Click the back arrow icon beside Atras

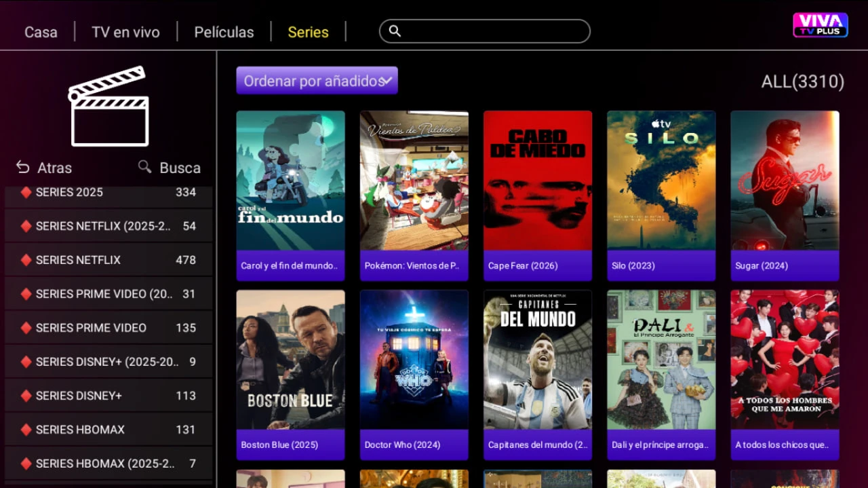23,167
